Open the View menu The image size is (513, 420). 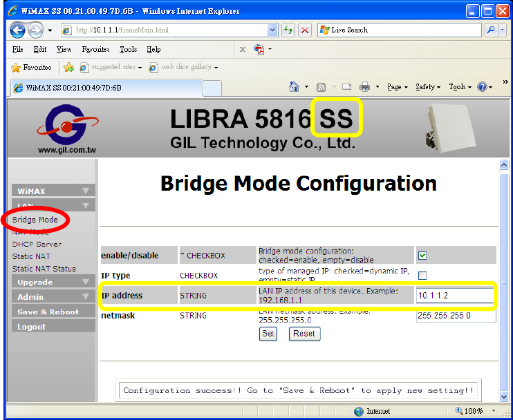point(64,49)
